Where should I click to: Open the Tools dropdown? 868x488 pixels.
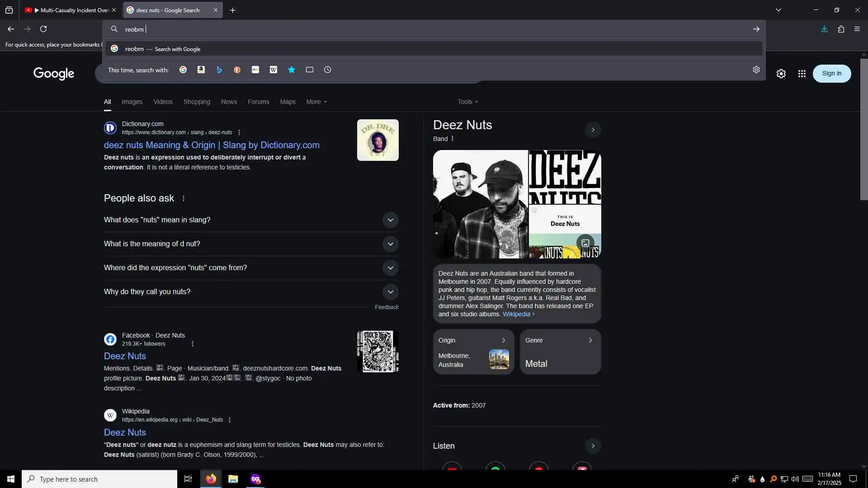467,102
